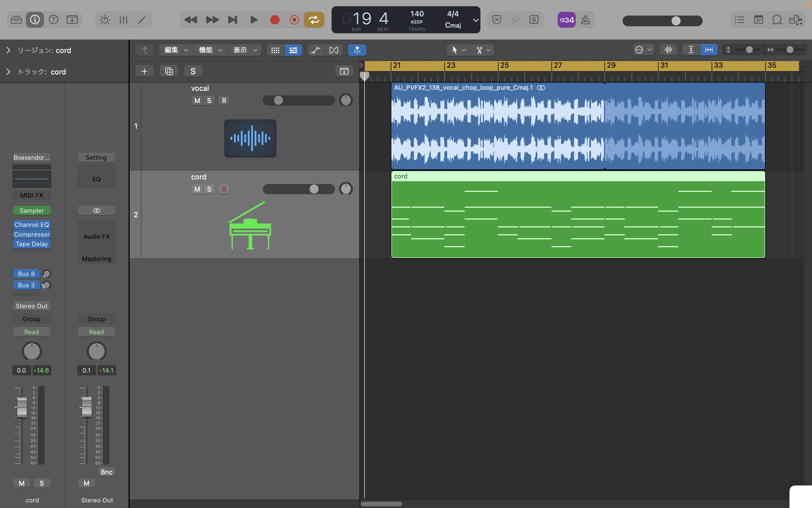Add a new track with plus button
Viewport: 812px width, 508px height.
[145, 71]
